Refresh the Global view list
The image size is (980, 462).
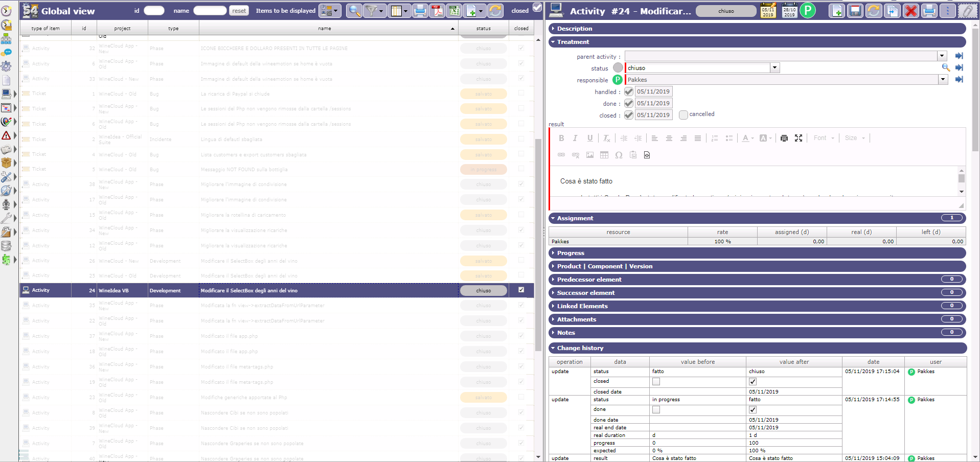(495, 11)
